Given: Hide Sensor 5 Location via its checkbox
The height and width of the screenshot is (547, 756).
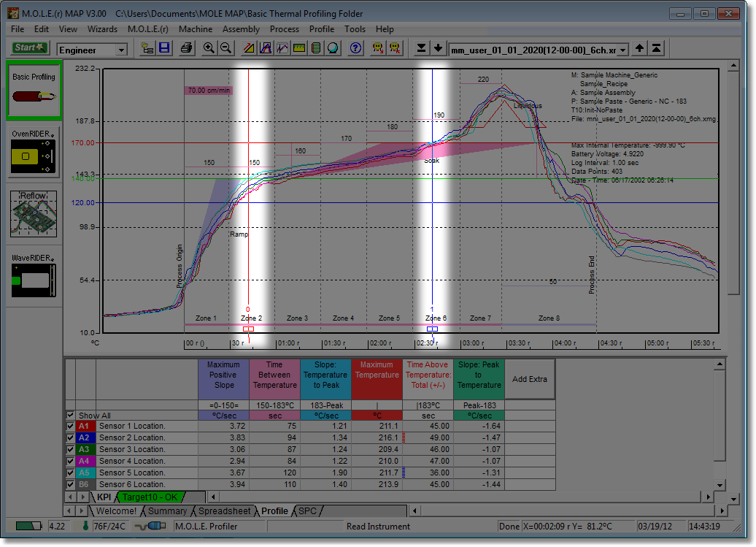Looking at the screenshot, I should coord(70,473).
